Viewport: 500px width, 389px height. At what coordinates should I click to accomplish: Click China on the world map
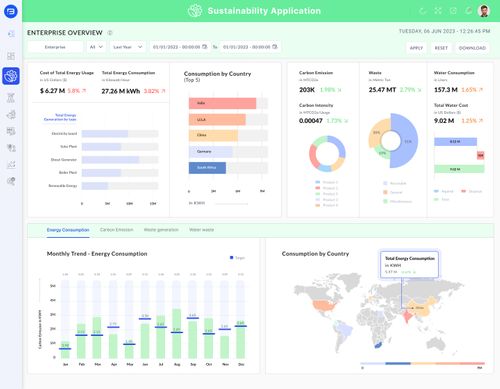(x=423, y=306)
